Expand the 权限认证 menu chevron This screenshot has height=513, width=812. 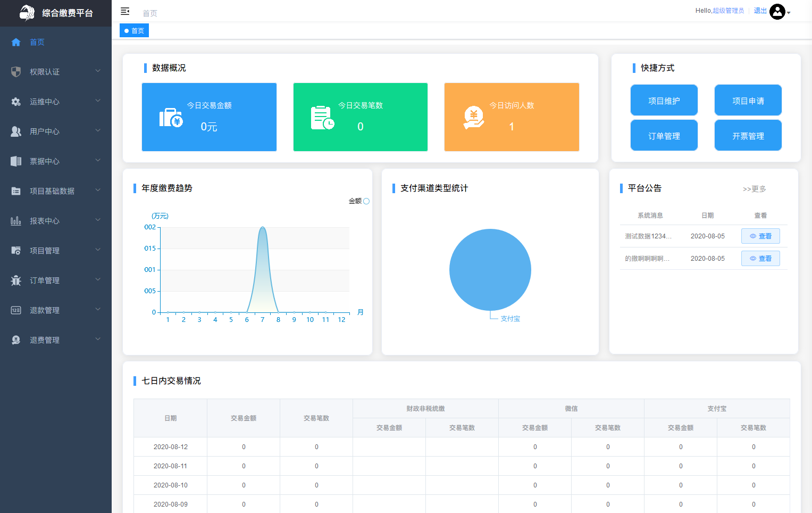click(x=98, y=71)
